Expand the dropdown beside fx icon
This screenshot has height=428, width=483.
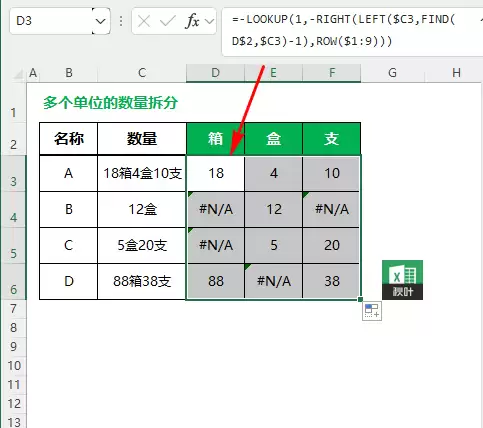coord(210,22)
